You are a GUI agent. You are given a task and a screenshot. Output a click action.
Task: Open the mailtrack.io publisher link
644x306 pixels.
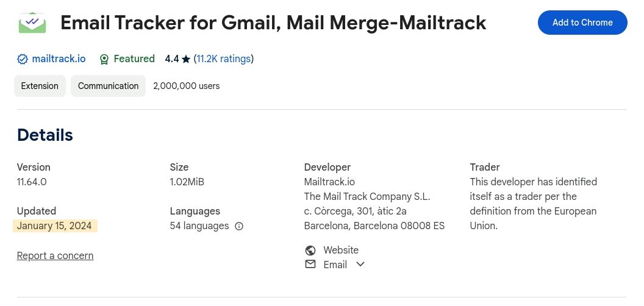click(59, 59)
